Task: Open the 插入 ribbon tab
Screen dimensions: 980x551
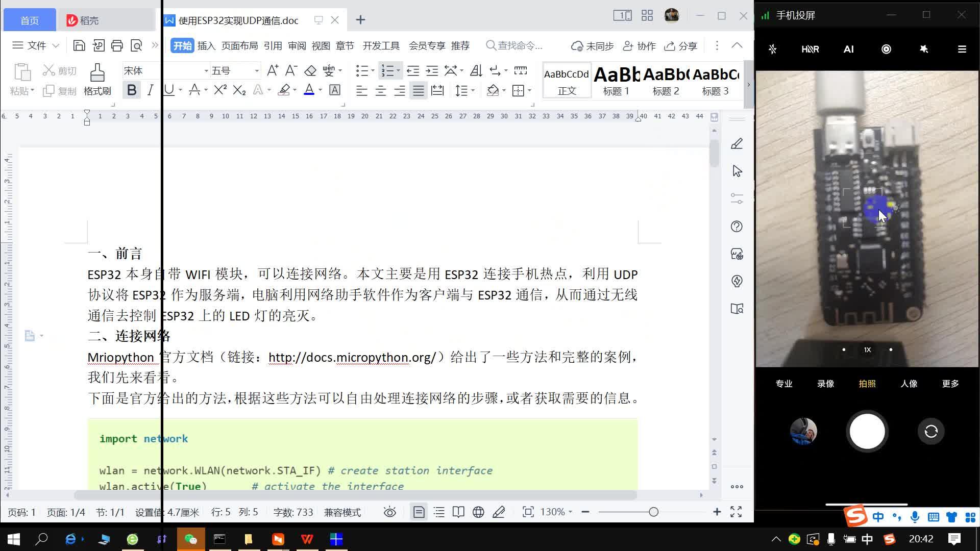Action: tap(206, 45)
